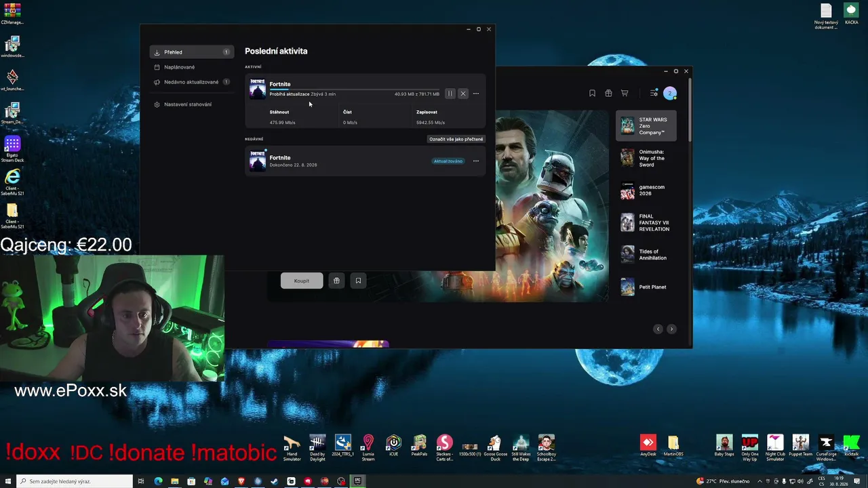Viewport: 868px width, 488px height.
Task: Open Task View on the taskbar
Action: click(141, 481)
